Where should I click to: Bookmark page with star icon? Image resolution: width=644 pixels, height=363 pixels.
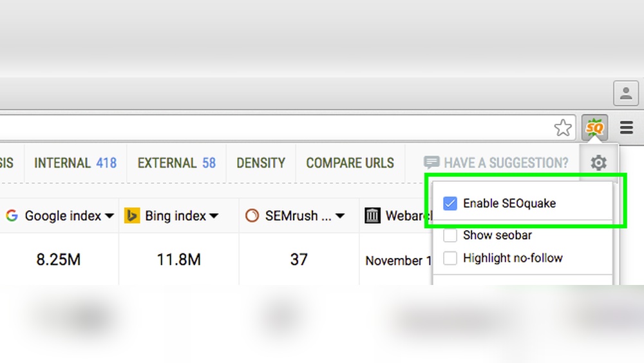(563, 128)
